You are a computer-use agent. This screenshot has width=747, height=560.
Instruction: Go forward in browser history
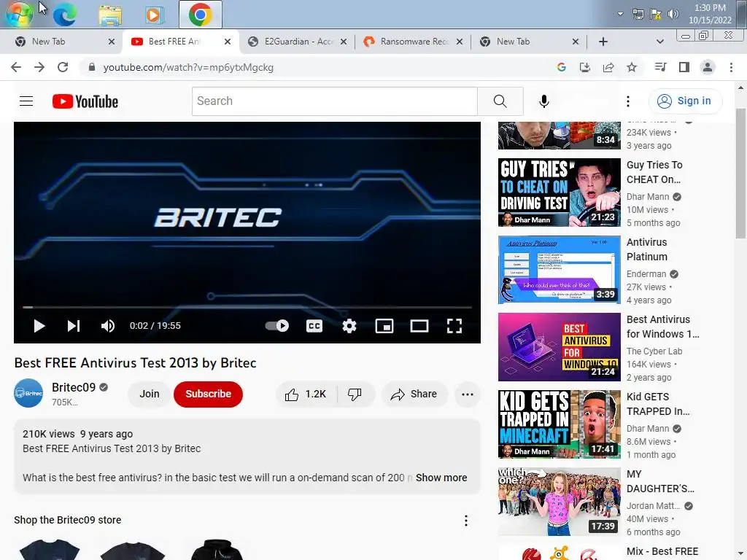(39, 67)
